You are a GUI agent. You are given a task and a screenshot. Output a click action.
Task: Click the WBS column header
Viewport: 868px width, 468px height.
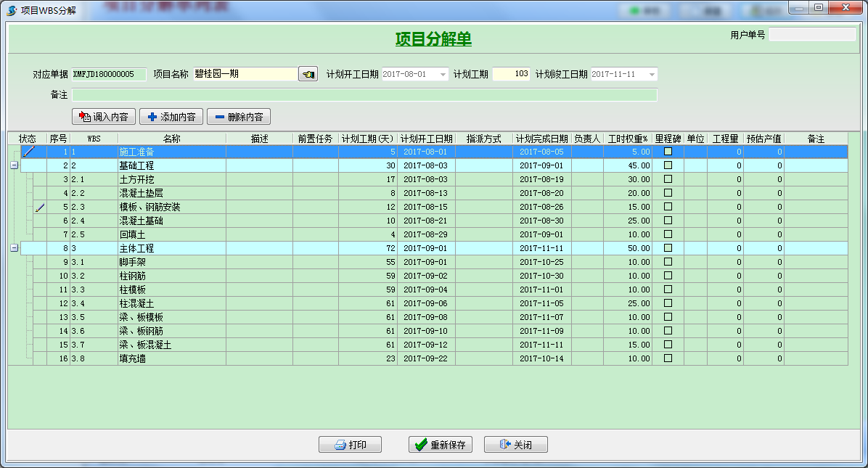pyautogui.click(x=94, y=139)
